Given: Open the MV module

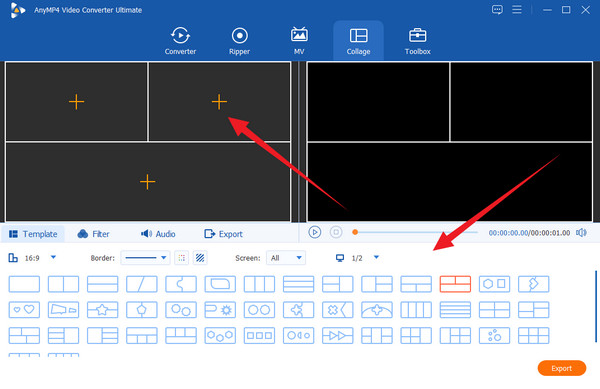Looking at the screenshot, I should tap(299, 41).
